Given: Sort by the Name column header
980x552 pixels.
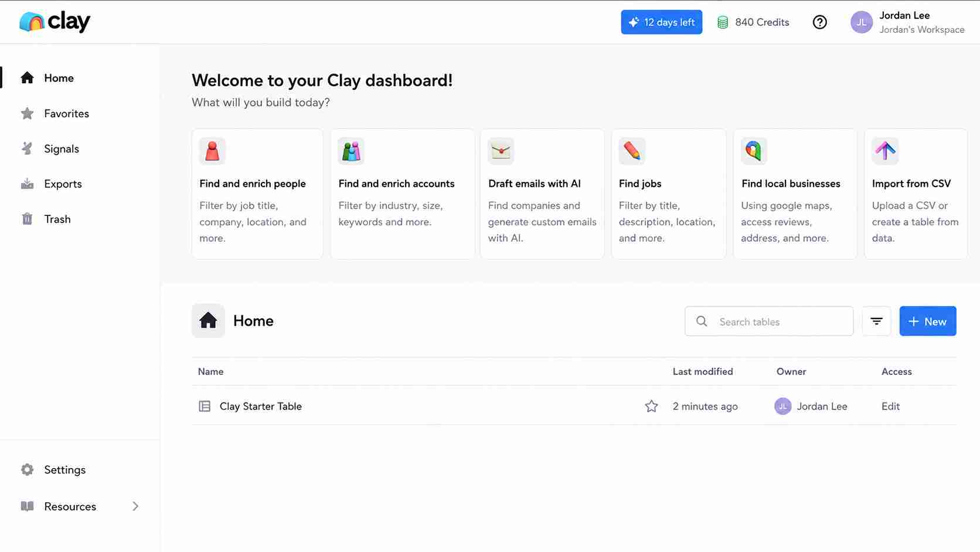Looking at the screenshot, I should click(x=210, y=371).
